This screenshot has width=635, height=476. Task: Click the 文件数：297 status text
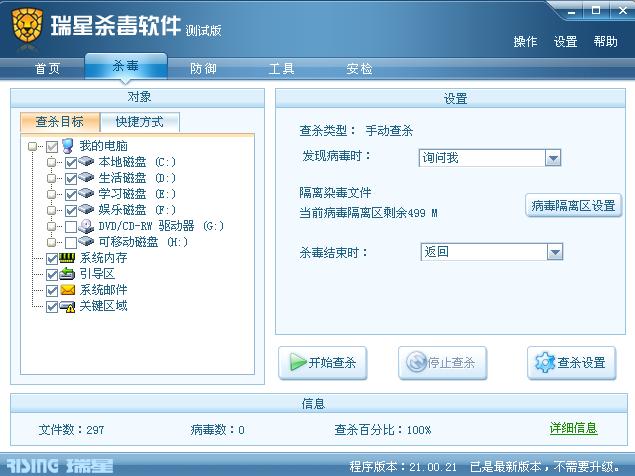click(x=71, y=429)
